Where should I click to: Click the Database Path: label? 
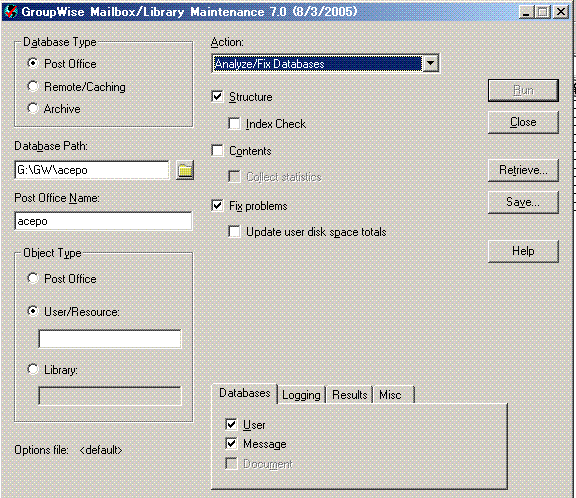51,146
